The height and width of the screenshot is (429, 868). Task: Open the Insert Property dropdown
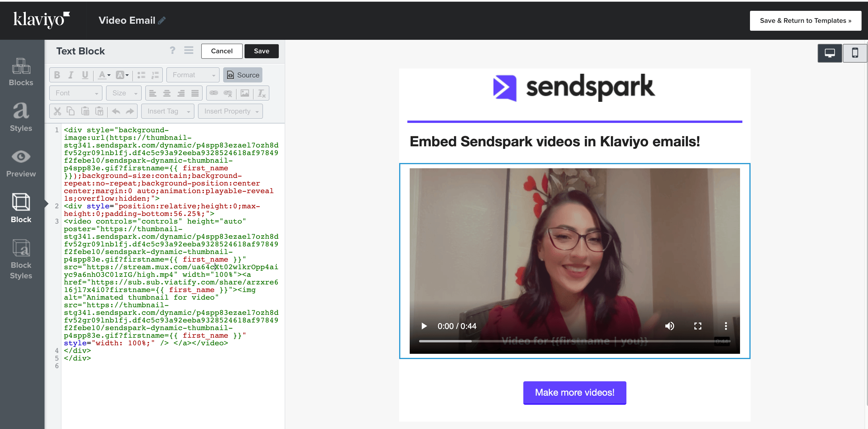(230, 111)
